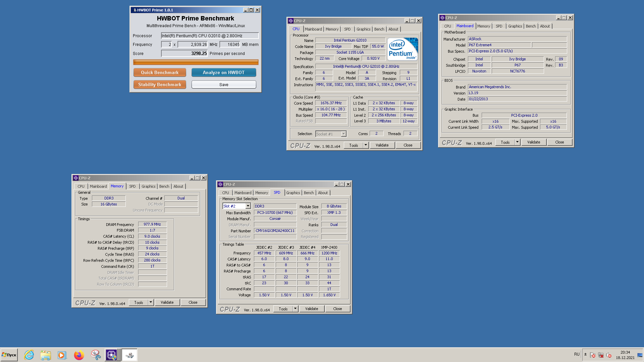The width and height of the screenshot is (644, 362).
Task: Click the P67 Extreme4 model field
Action: [499, 45]
